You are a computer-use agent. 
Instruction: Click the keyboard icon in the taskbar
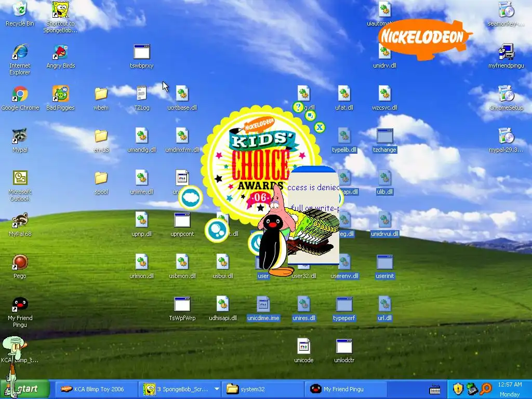[435, 390]
